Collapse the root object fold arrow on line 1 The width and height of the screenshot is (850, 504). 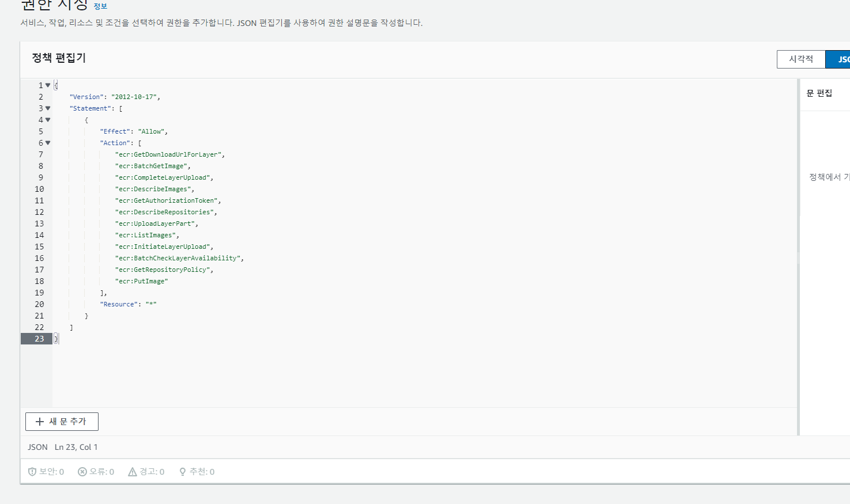48,85
